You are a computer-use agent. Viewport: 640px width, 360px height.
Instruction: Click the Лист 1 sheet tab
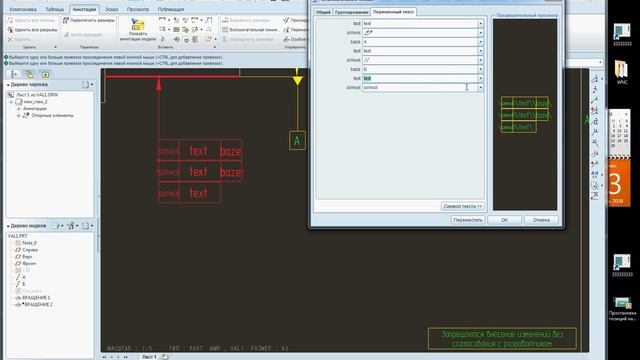click(x=149, y=357)
